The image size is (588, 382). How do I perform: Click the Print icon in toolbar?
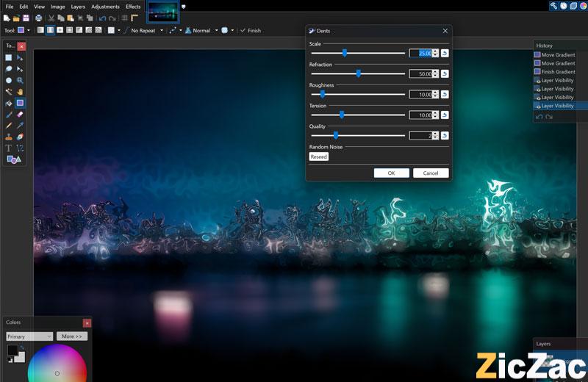point(38,18)
